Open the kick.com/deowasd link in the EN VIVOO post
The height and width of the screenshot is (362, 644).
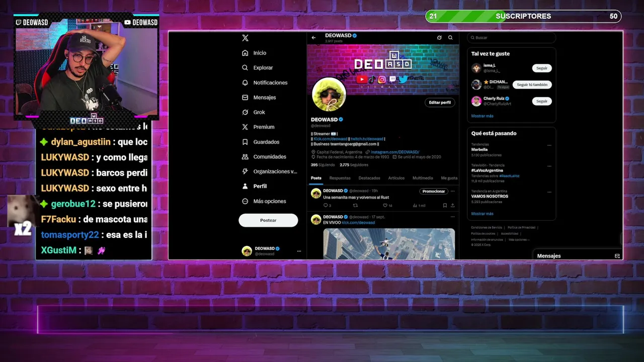358,223
